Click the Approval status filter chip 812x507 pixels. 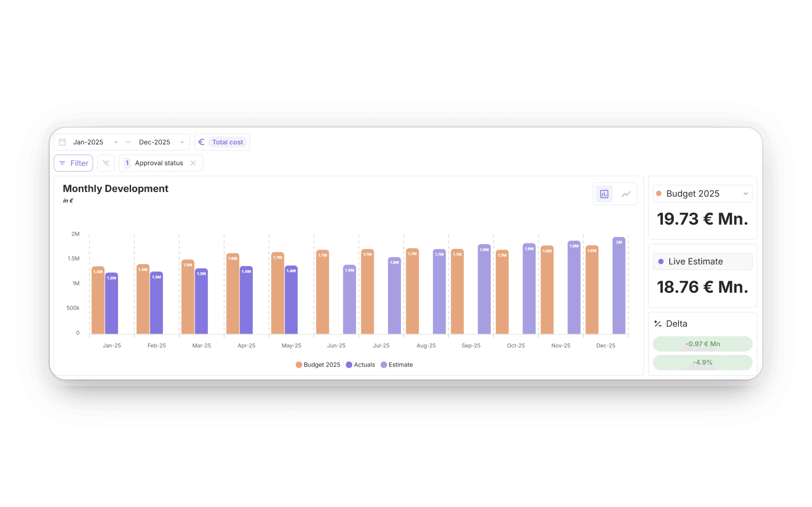(159, 163)
